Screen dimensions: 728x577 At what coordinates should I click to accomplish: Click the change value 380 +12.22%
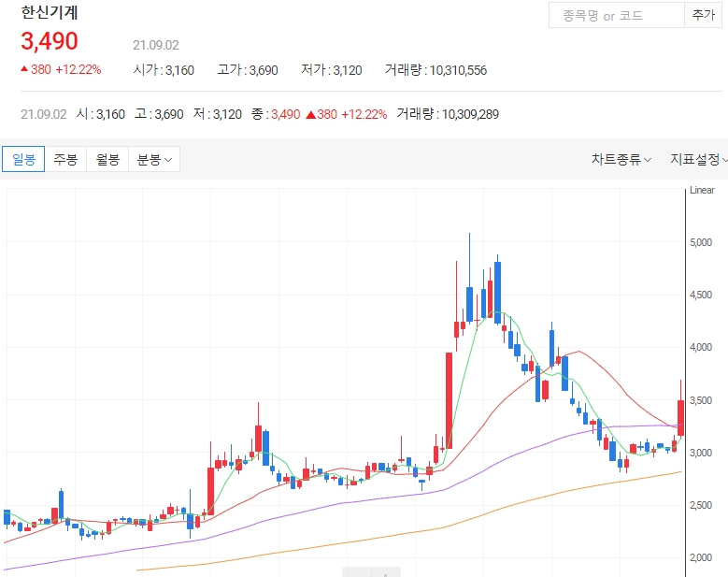(x=61, y=70)
